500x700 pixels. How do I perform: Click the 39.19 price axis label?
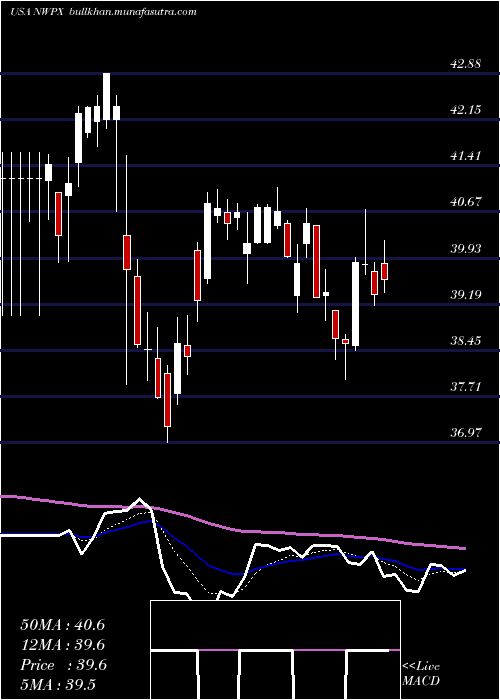point(466,295)
